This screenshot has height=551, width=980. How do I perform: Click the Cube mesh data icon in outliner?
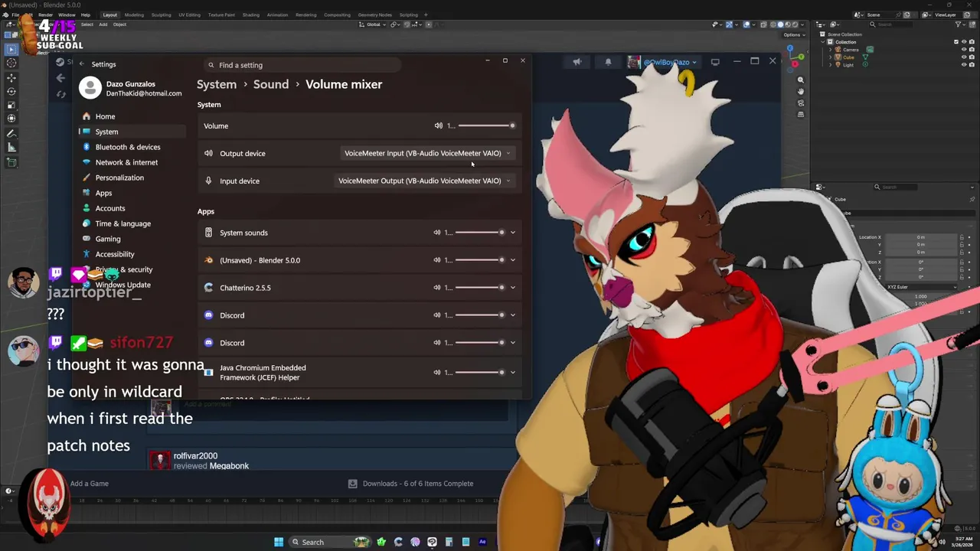pyautogui.click(x=865, y=57)
